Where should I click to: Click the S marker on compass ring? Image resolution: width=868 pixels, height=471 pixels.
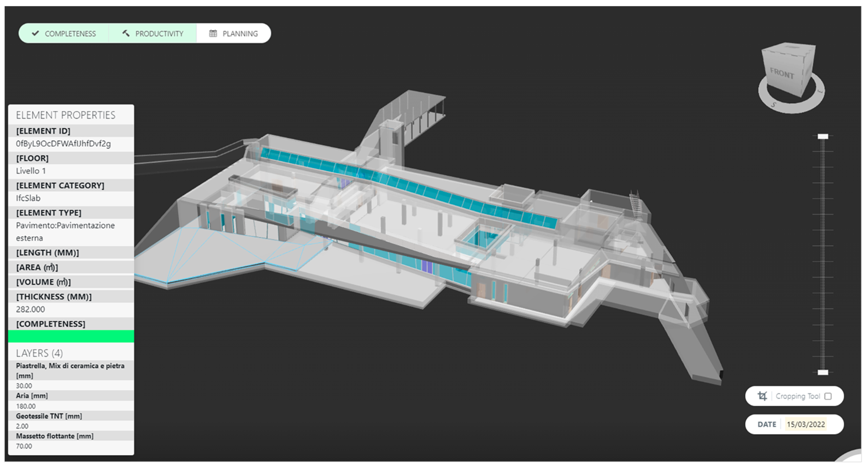[x=774, y=105]
